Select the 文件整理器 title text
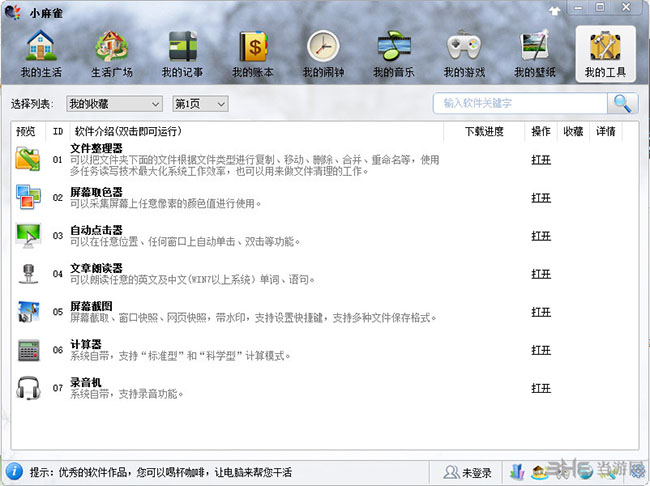The image size is (650, 486). click(x=97, y=148)
